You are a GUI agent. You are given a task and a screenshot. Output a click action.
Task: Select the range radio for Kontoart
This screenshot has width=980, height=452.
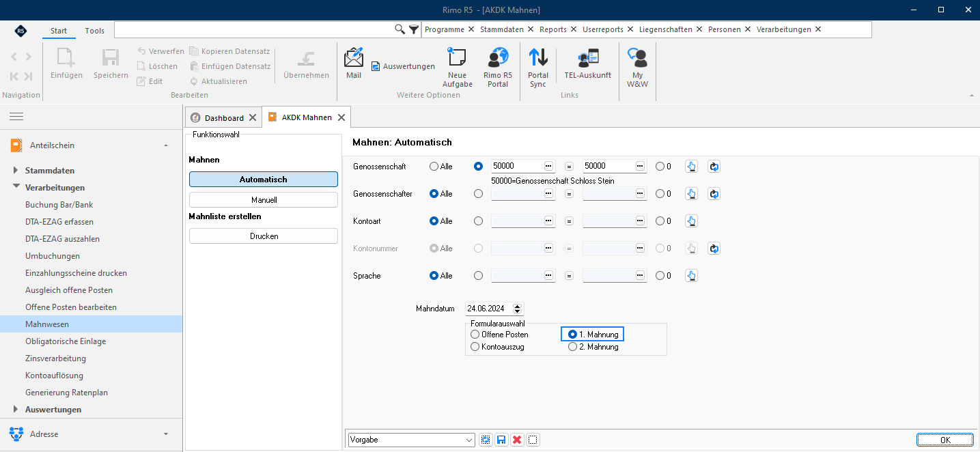pyautogui.click(x=478, y=221)
